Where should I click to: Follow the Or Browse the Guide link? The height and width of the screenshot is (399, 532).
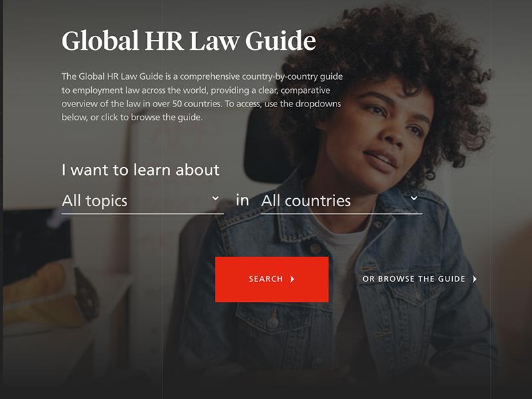[414, 279]
